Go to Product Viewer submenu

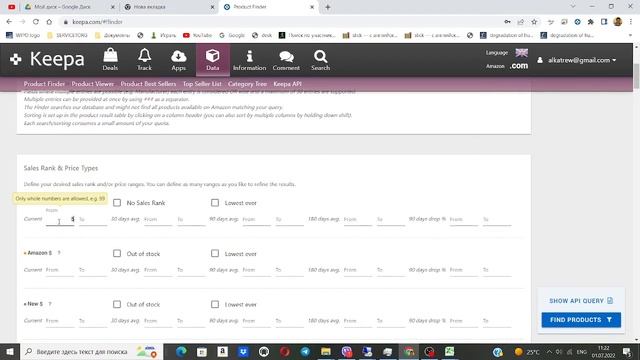93,84
